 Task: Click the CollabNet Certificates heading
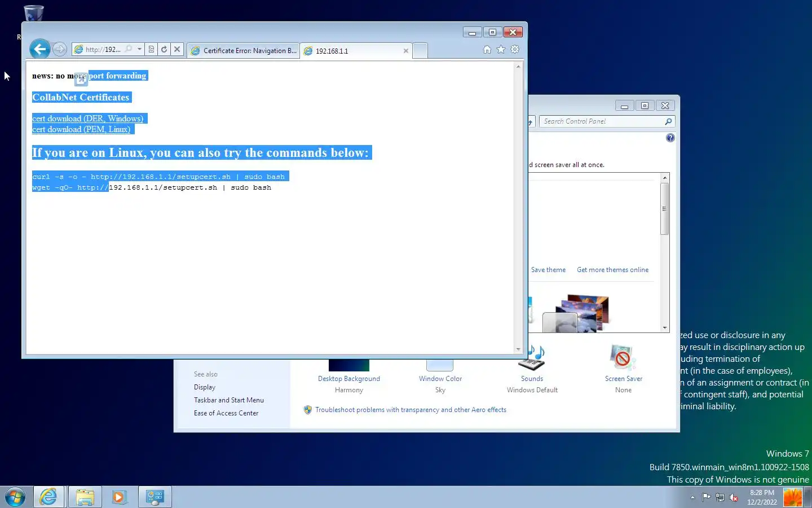[x=81, y=97]
